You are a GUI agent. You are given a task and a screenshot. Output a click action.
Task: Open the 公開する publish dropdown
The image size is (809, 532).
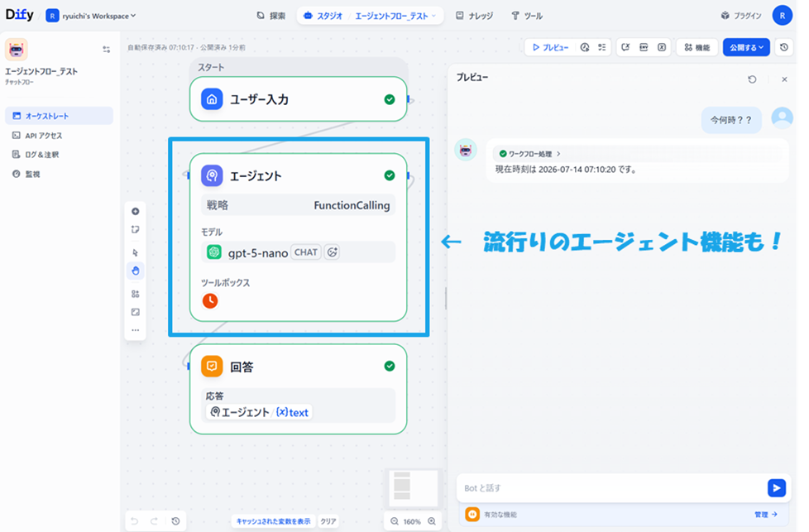coord(746,47)
